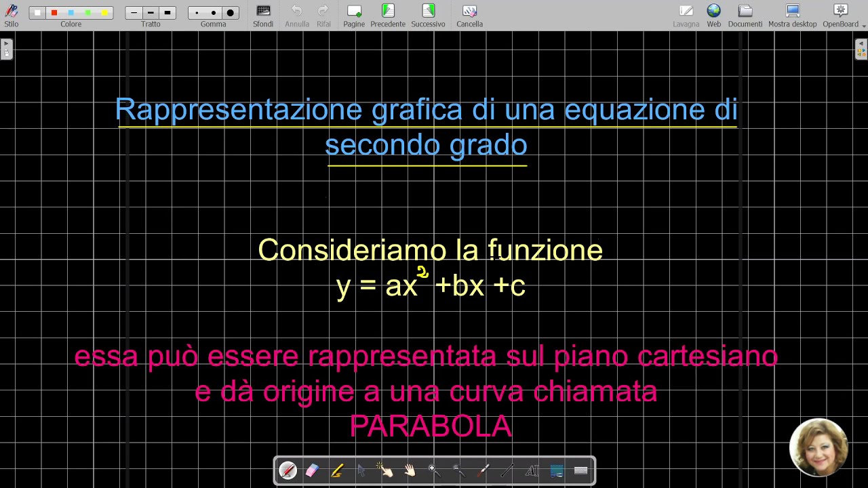Screen dimensions: 868x488
Task: Click the pink line starting 'essa può essere'
Action: 426,356
